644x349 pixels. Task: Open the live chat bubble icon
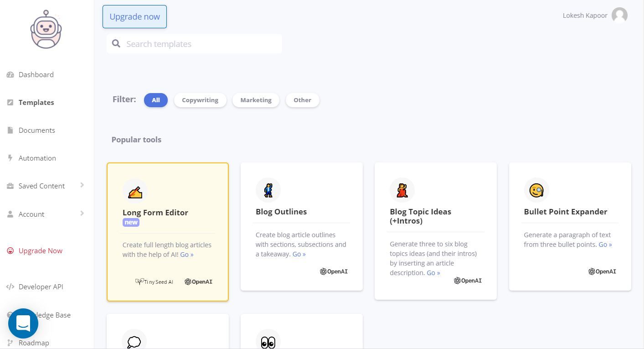(23, 323)
